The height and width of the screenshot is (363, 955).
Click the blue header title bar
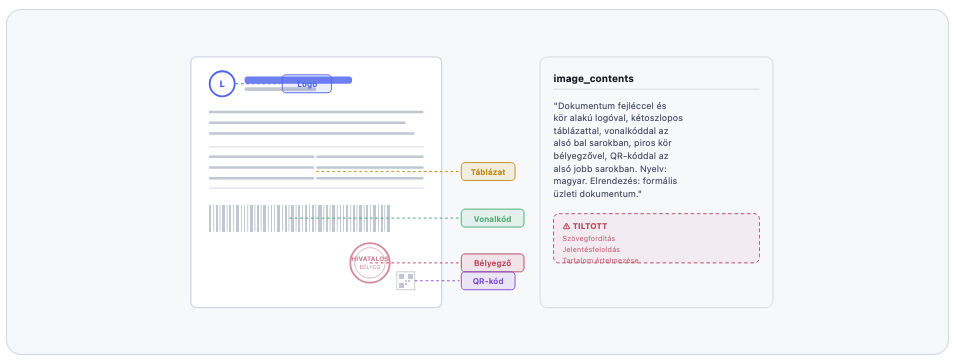pyautogui.click(x=298, y=80)
